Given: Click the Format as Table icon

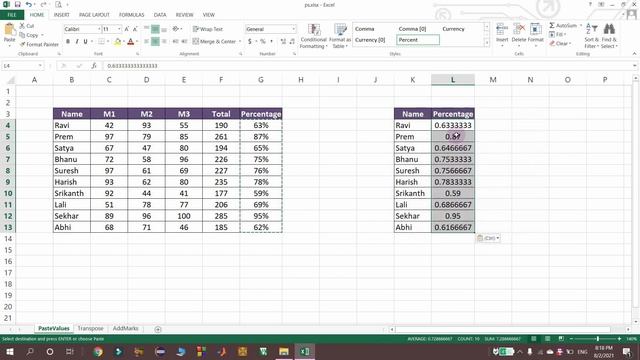Looking at the screenshot, I should tap(340, 30).
